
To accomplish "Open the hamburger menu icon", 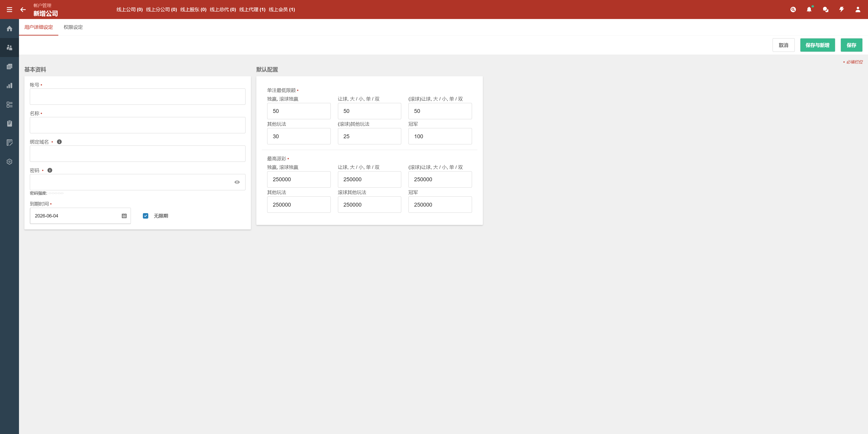I will coord(9,10).
